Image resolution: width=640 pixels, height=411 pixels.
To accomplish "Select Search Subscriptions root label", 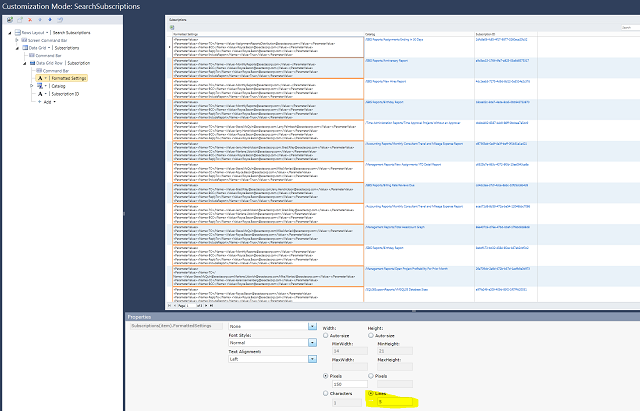I will pos(71,32).
